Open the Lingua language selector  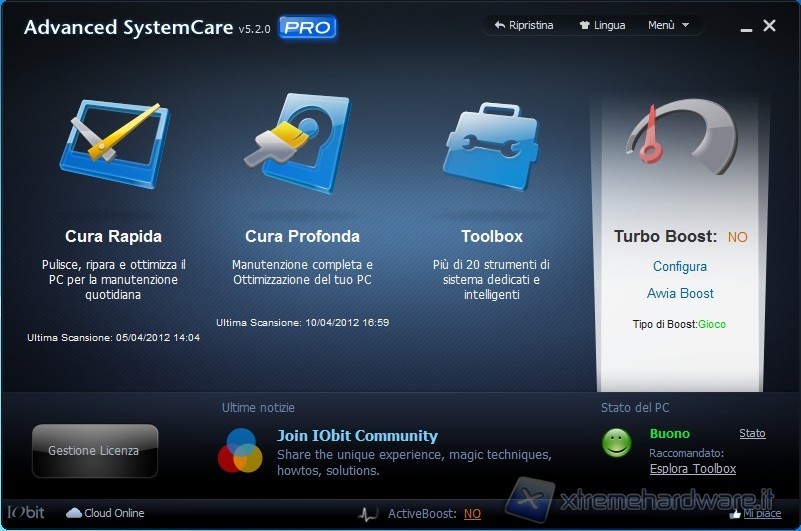click(x=601, y=25)
